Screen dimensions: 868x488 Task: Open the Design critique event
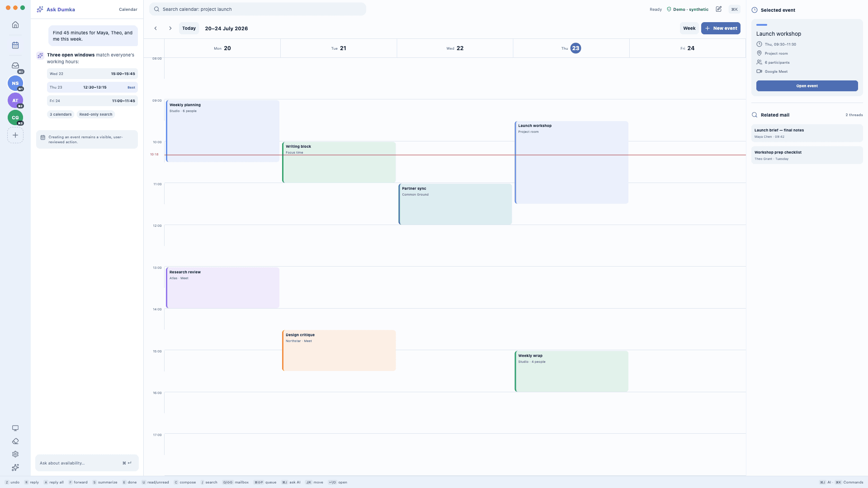pos(339,351)
